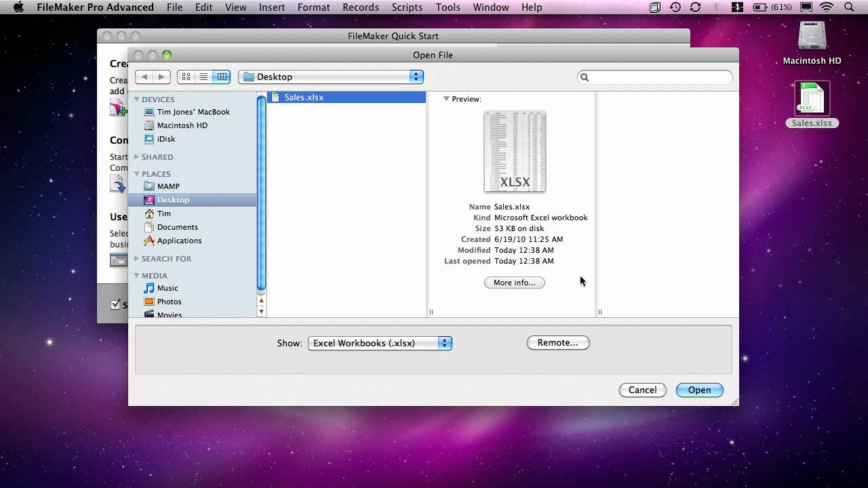Viewport: 868px width, 488px height.
Task: Collapse the Devices section
Action: pos(136,100)
